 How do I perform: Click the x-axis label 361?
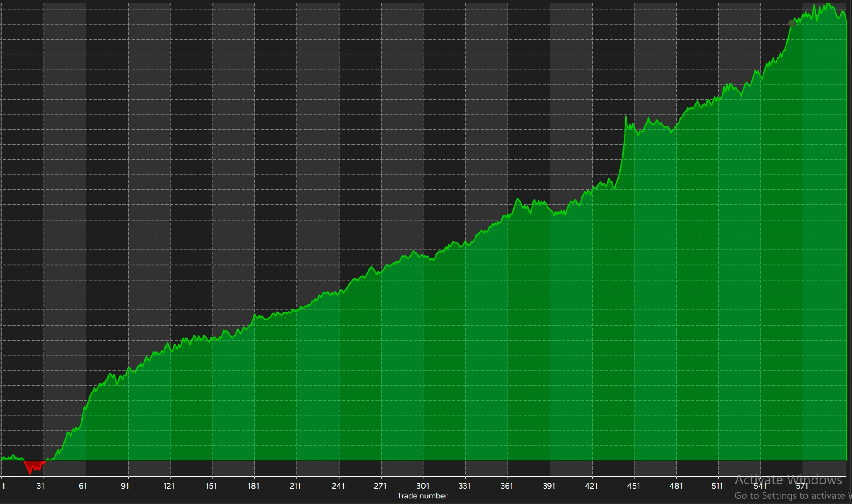[507, 486]
